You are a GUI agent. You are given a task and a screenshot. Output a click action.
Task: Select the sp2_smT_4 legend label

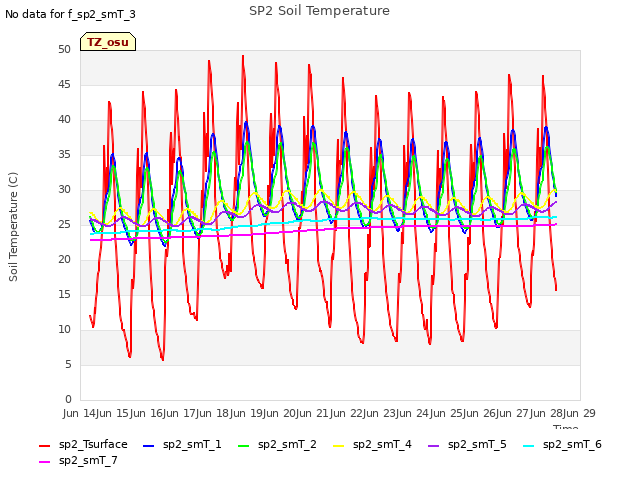[x=382, y=444]
